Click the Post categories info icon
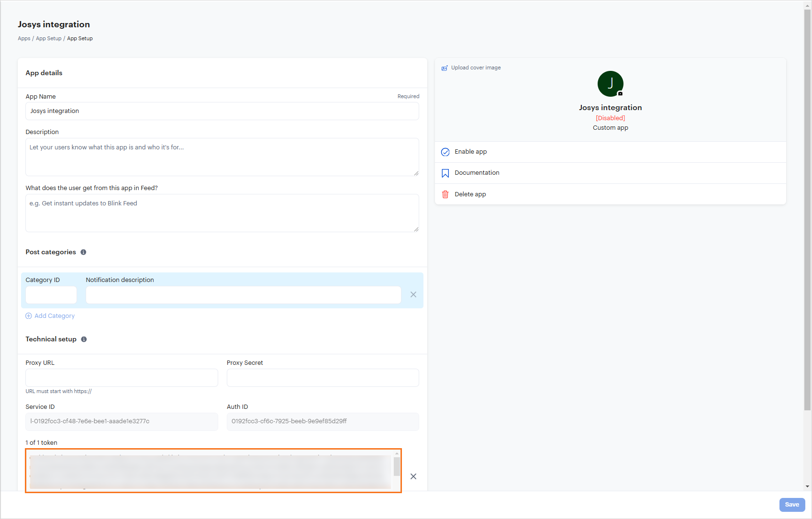This screenshot has height=519, width=812. click(x=83, y=252)
